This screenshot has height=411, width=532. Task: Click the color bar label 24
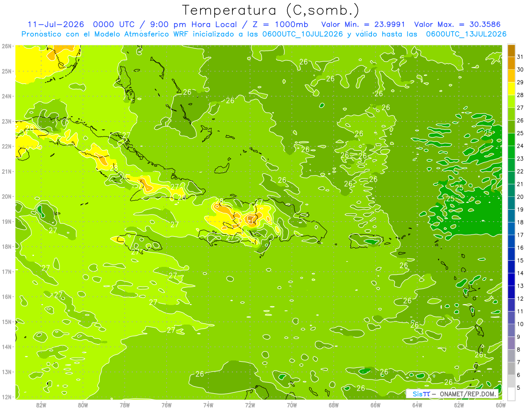point(520,146)
